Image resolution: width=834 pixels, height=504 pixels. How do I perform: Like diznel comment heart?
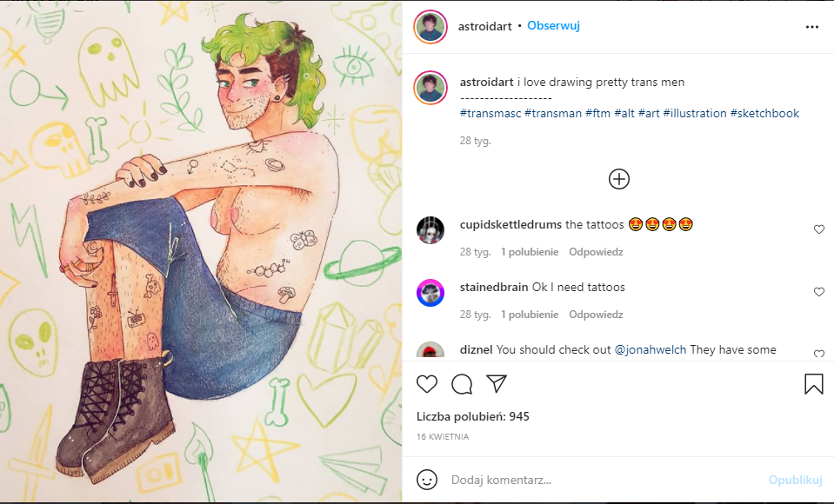[x=819, y=354]
